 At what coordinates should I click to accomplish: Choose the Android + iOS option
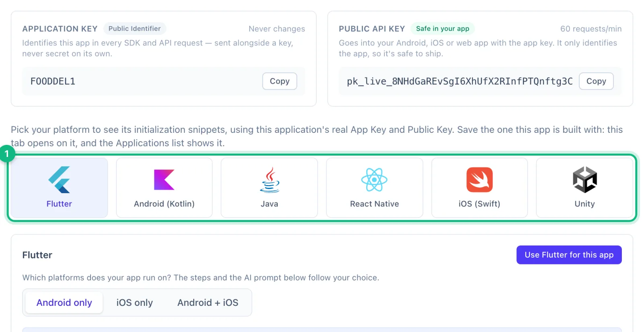tap(208, 303)
